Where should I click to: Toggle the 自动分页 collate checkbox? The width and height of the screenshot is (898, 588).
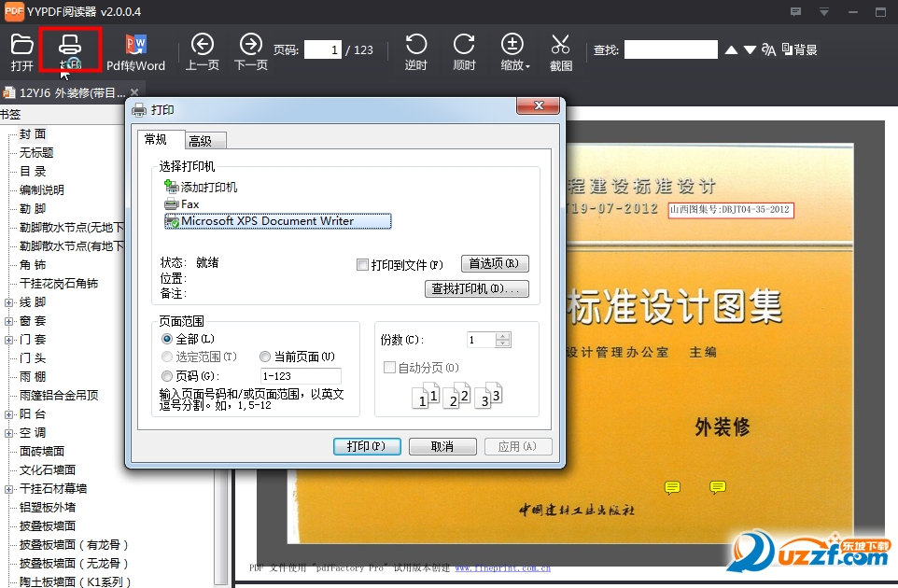coord(389,367)
